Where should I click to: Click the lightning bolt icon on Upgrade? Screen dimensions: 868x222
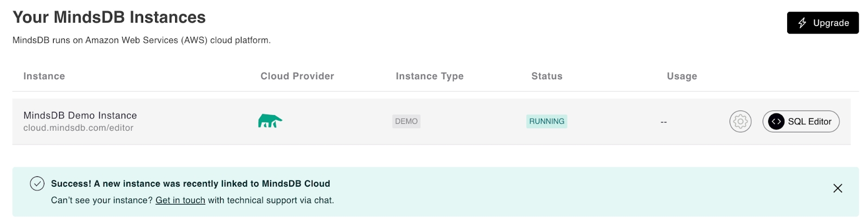pos(802,23)
